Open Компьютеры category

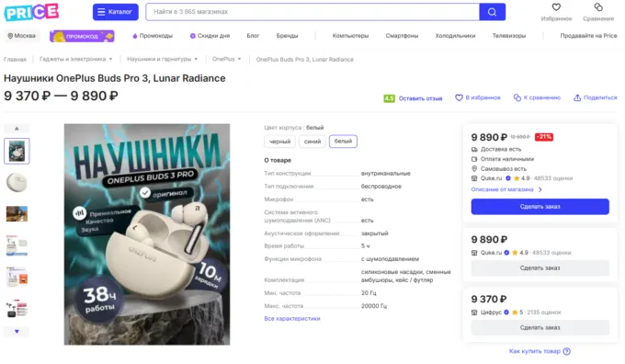tap(351, 36)
